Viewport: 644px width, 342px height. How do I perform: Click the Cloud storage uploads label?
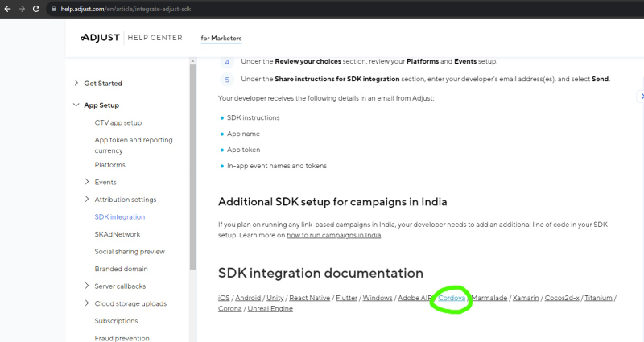pyautogui.click(x=130, y=303)
